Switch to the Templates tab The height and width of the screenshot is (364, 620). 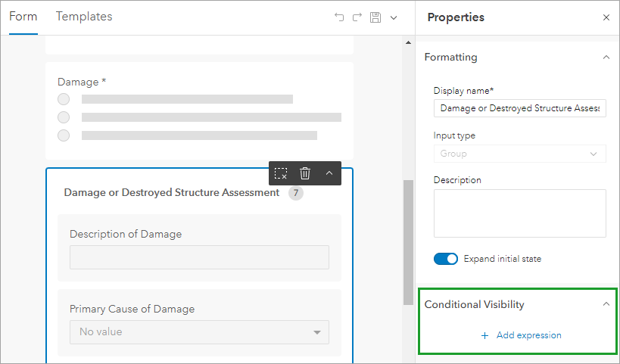click(x=84, y=17)
